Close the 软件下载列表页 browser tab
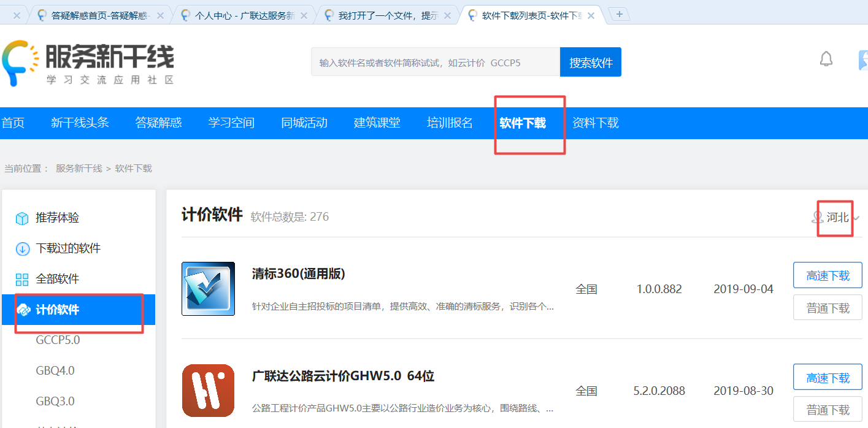The image size is (868, 428). [x=591, y=15]
